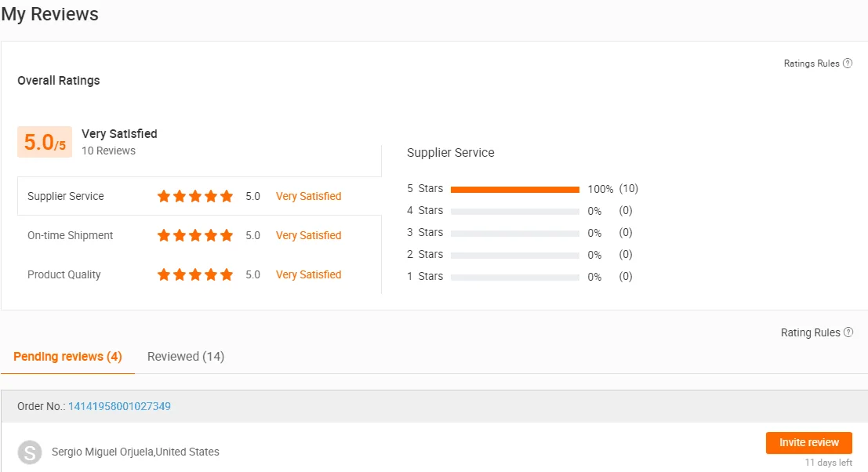Open order number 14141958001027349 link
This screenshot has height=472, width=868.
(x=119, y=406)
